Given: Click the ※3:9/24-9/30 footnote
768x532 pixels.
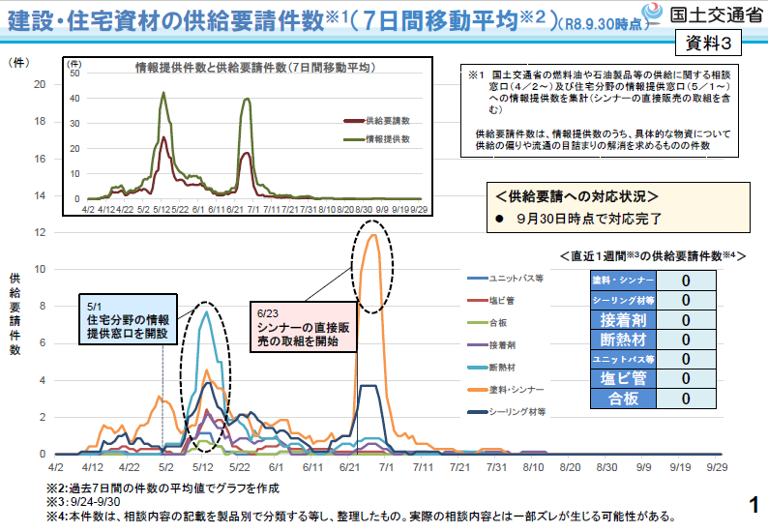Looking at the screenshot, I should click(83, 502).
